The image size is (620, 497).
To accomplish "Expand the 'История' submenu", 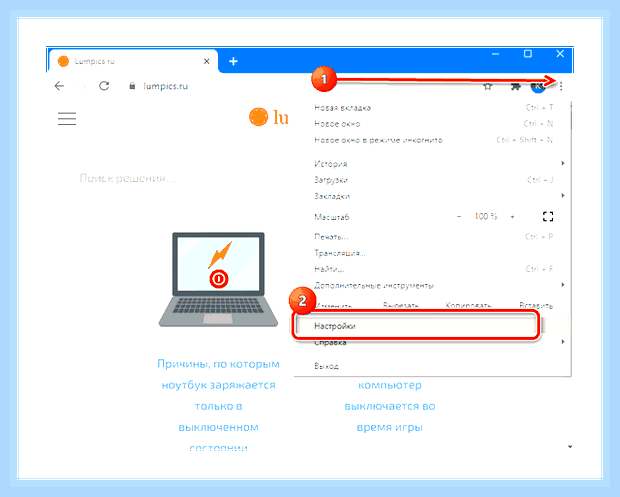I will coord(433,163).
